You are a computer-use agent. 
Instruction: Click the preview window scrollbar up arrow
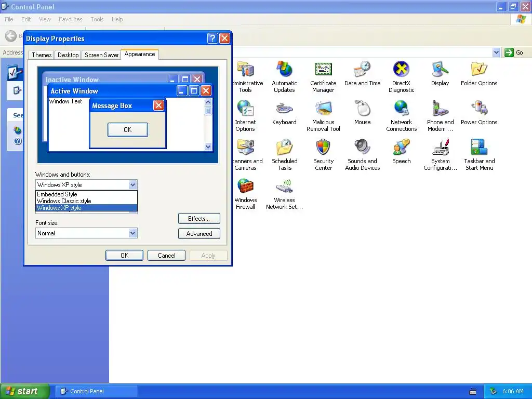pyautogui.click(x=208, y=102)
